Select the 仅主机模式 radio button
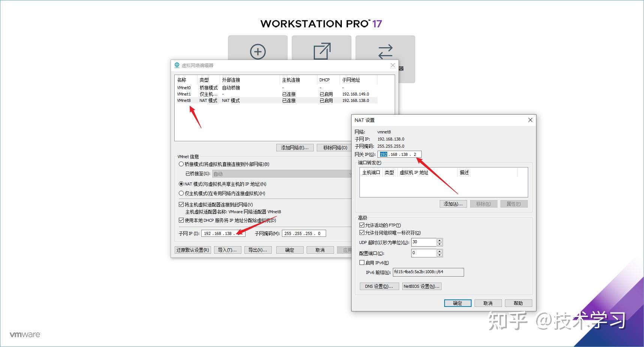This screenshot has width=644, height=347. pos(181,193)
